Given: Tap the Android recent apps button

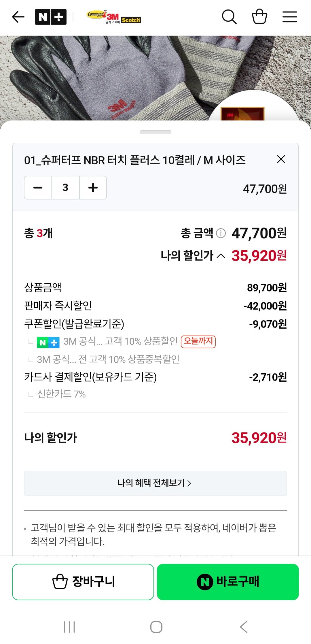Looking at the screenshot, I should point(69,627).
